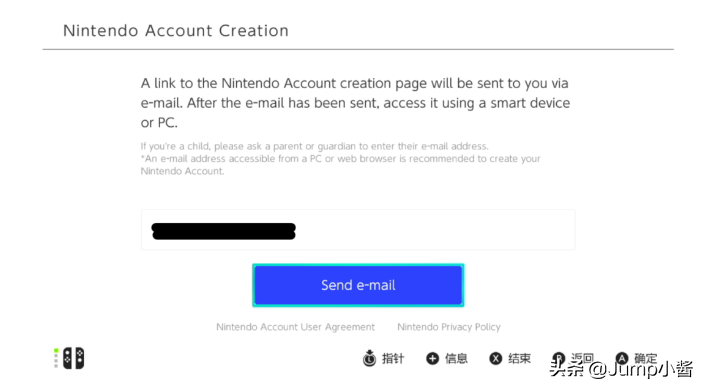Click the blacked-out e-mail address text

pyautogui.click(x=224, y=231)
